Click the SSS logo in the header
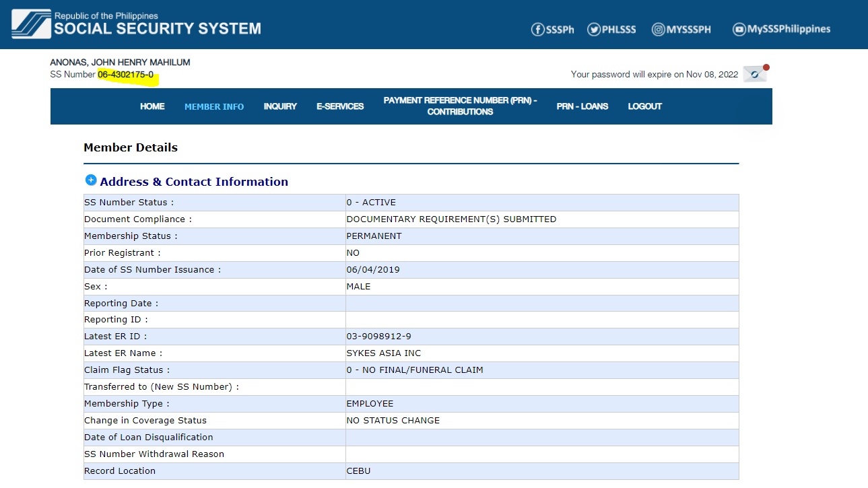This screenshot has height=488, width=868. point(31,24)
